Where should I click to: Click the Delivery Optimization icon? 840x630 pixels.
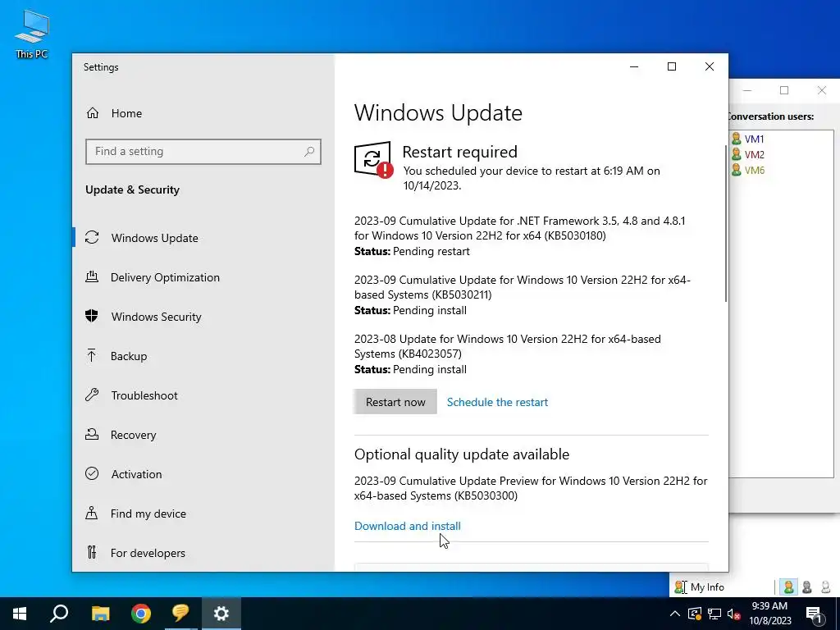pyautogui.click(x=92, y=276)
